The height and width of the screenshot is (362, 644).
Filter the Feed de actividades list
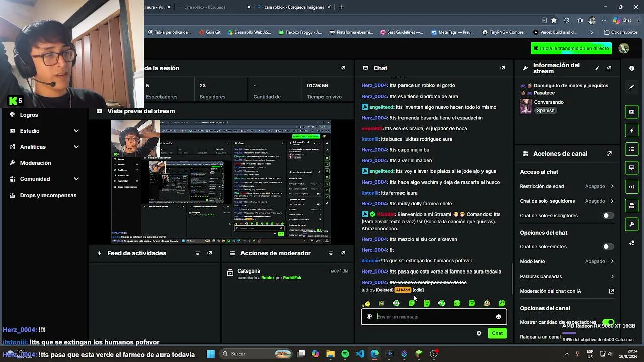pyautogui.click(x=197, y=253)
